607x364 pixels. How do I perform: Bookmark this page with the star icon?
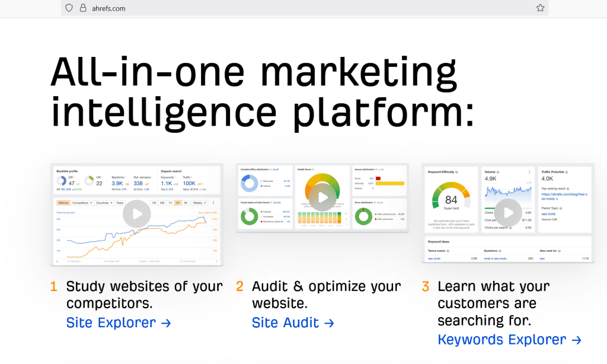click(540, 8)
